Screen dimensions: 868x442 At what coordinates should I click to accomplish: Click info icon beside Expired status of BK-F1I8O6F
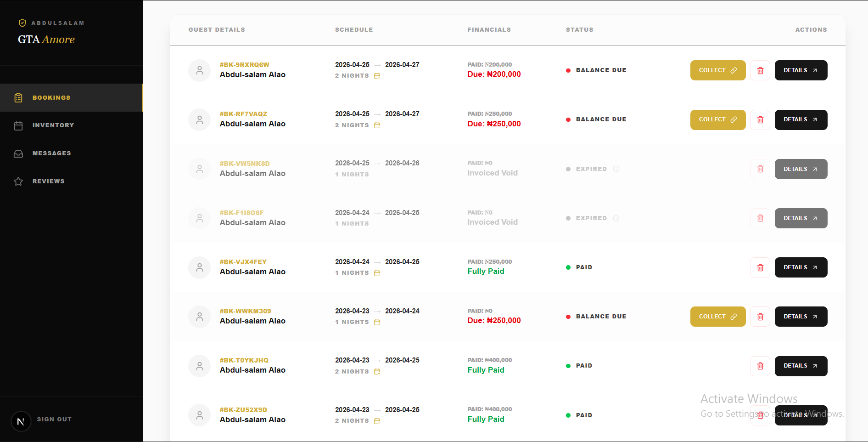click(x=616, y=218)
